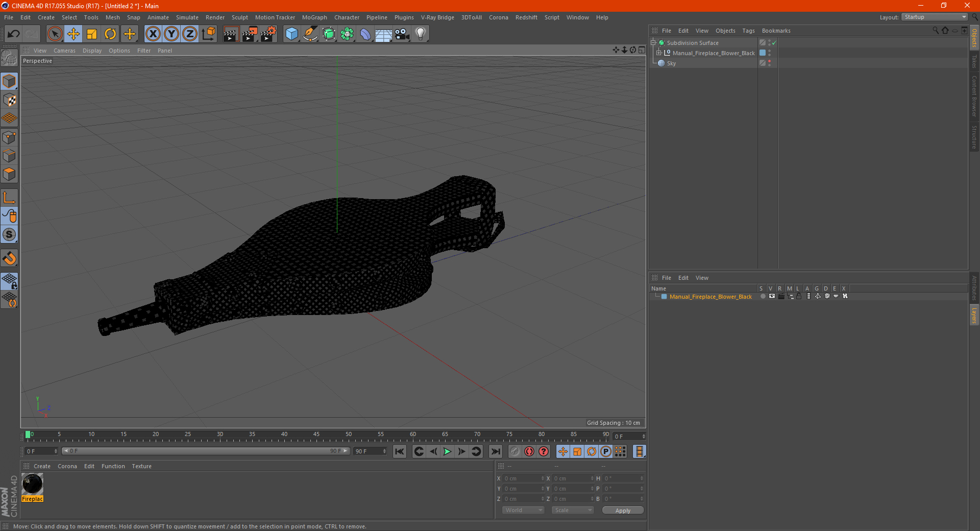Select the Rotate tool in top toolbar
The width and height of the screenshot is (980, 531).
[x=110, y=34]
